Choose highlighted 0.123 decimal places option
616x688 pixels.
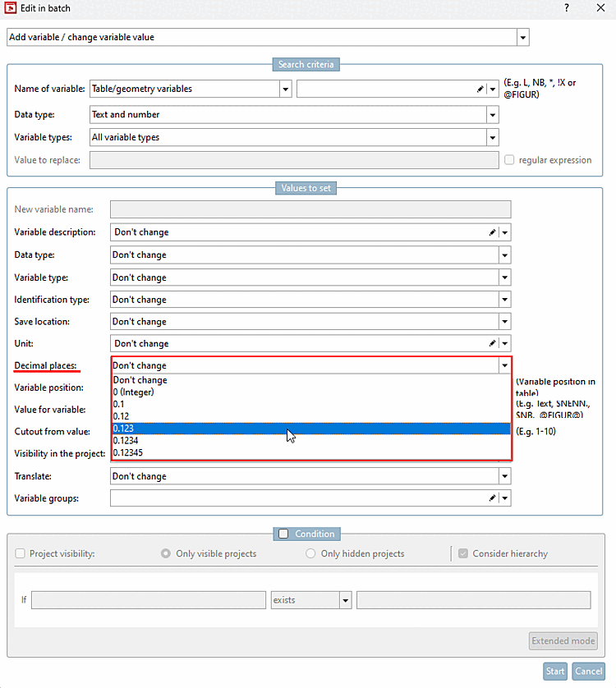(311, 429)
